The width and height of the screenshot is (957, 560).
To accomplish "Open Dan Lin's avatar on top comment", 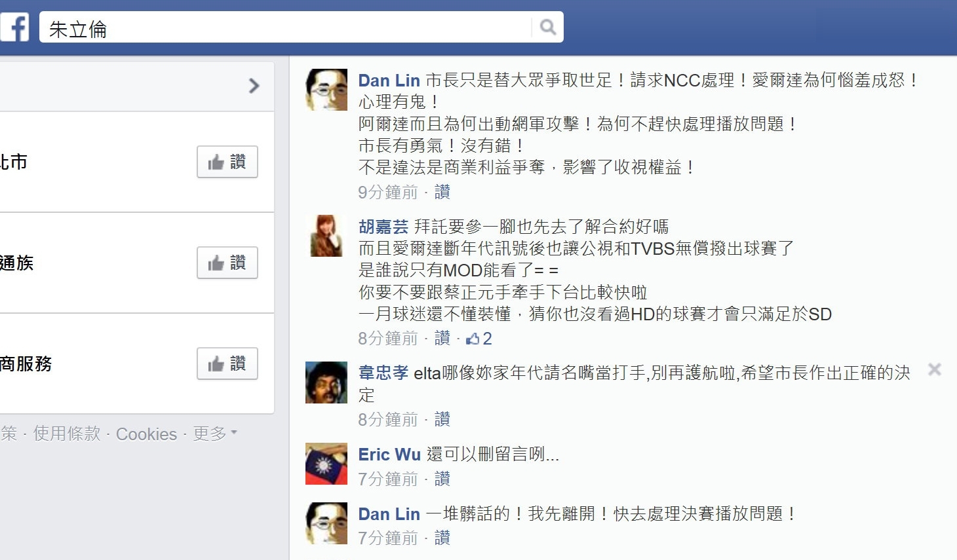I will [326, 90].
